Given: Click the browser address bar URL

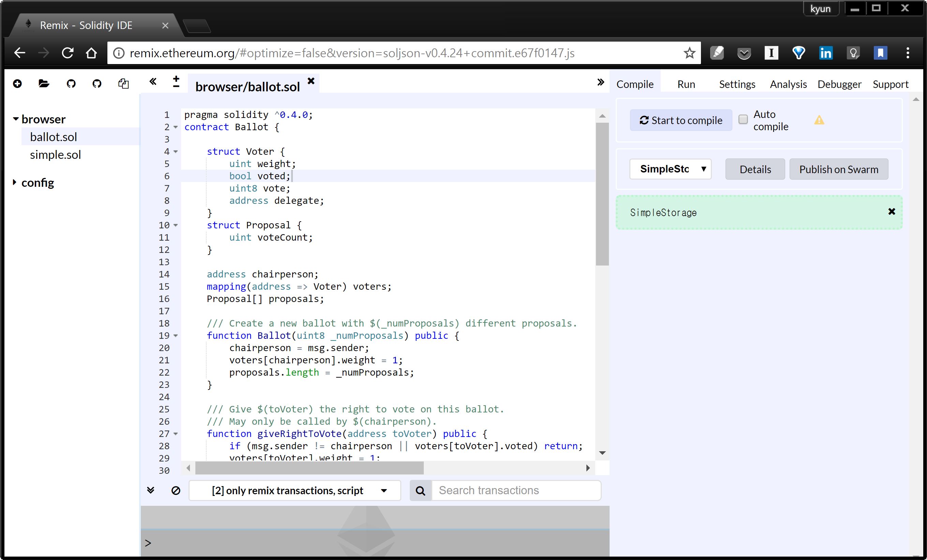Looking at the screenshot, I should (352, 53).
